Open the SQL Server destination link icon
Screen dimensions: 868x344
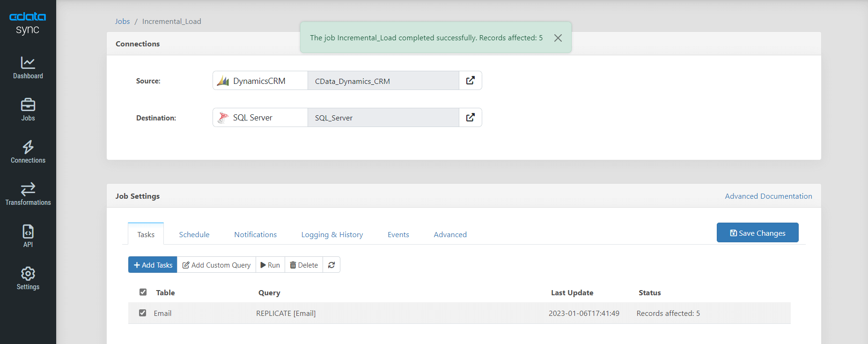tap(471, 118)
